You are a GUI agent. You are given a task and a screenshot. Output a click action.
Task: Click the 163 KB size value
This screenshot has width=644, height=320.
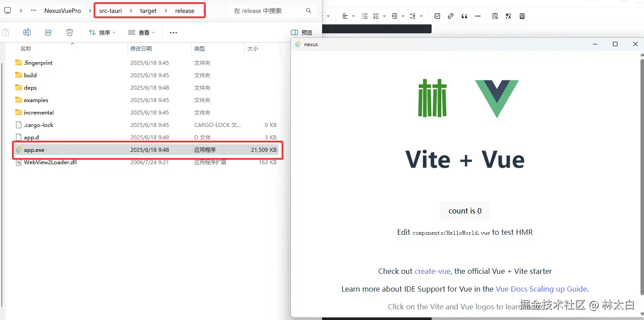coord(267,162)
